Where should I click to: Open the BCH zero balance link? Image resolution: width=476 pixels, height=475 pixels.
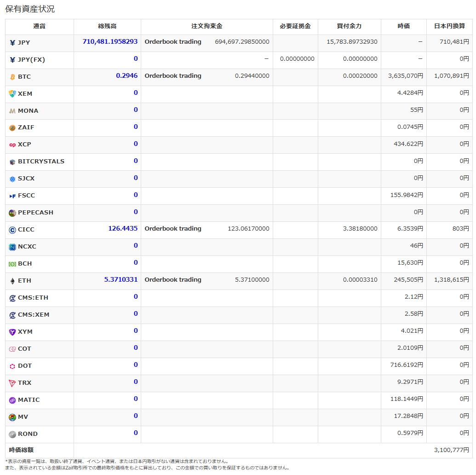tap(136, 262)
